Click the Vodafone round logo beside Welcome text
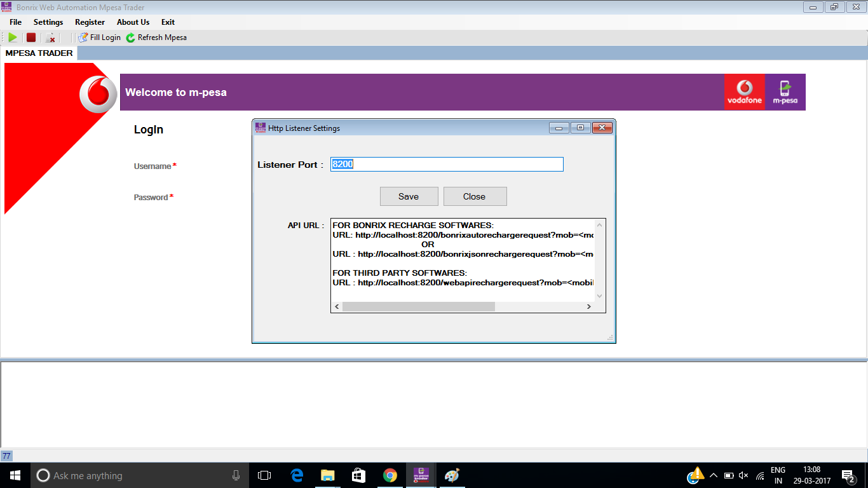868x488 pixels. [98, 94]
